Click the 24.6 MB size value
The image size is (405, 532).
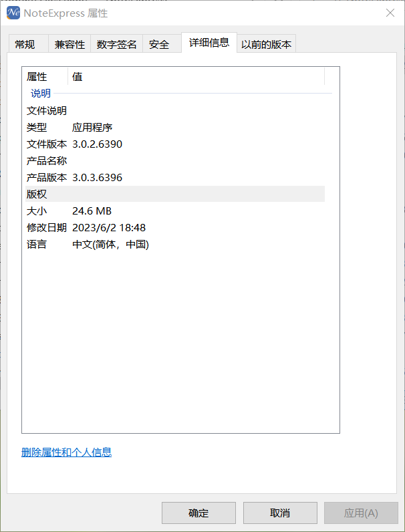point(92,211)
